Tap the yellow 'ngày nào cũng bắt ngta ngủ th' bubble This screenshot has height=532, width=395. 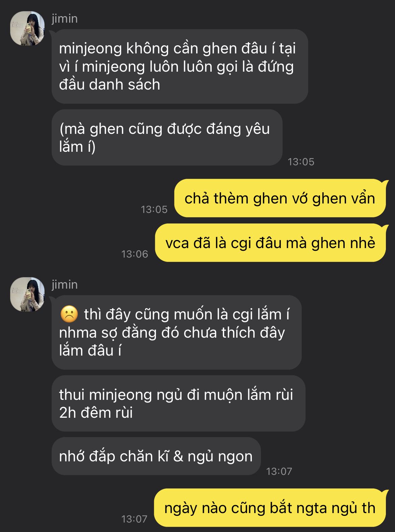270,508
